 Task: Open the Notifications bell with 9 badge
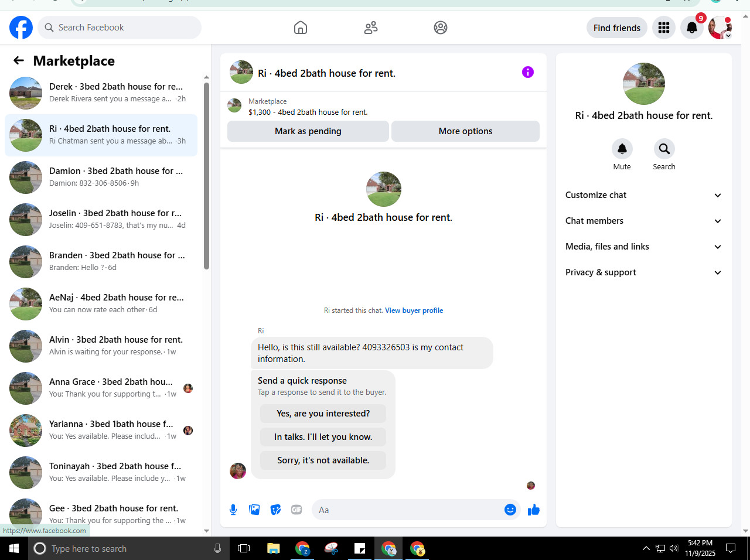[x=692, y=28]
